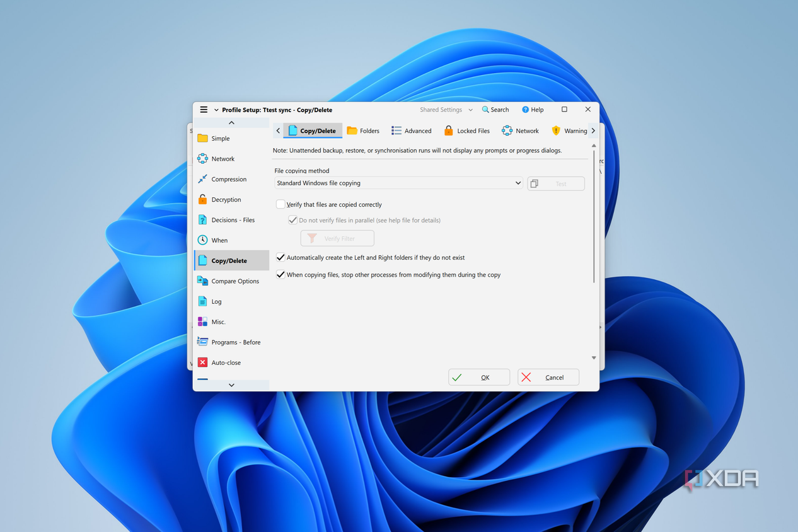The image size is (798, 532).
Task: Click the Log document icon
Action: pyautogui.click(x=202, y=301)
